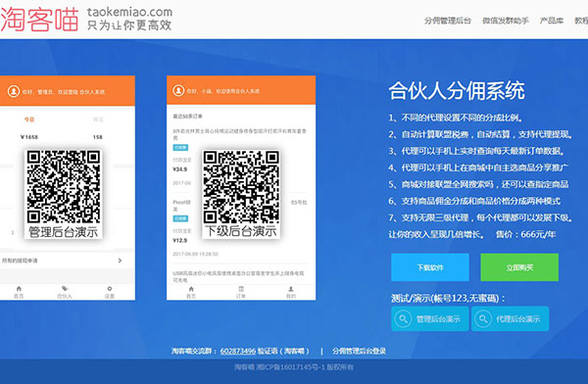Open 产品库 in top navigation
The image size is (588, 384).
(x=551, y=21)
